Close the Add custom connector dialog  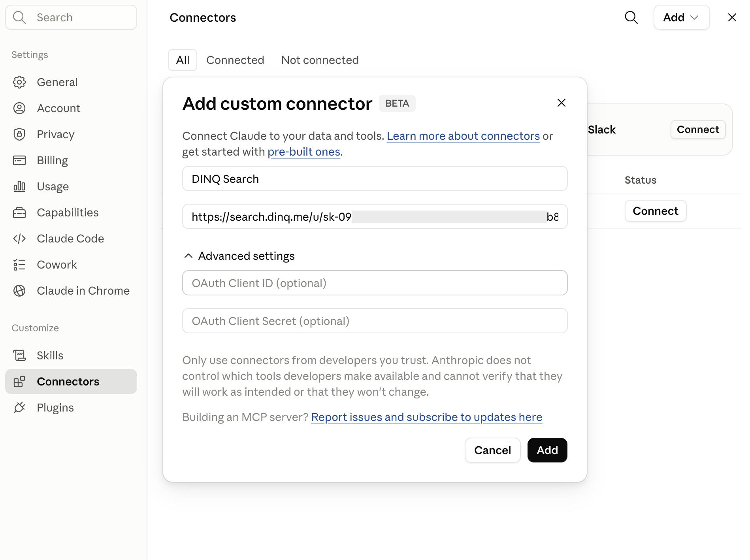pyautogui.click(x=561, y=103)
